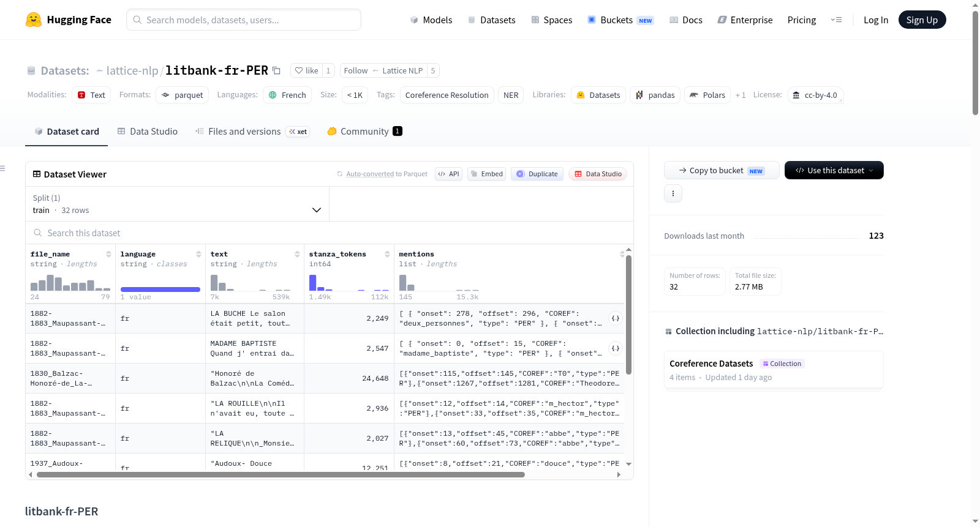Viewport: 980px width, 527px height.
Task: Open Enterprise in the navigation
Action: (745, 20)
